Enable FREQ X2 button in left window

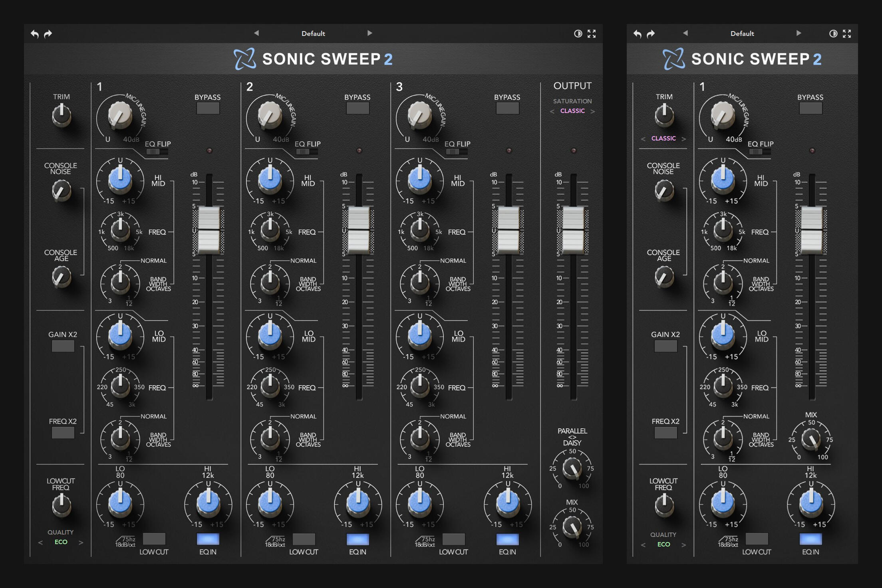tap(63, 433)
